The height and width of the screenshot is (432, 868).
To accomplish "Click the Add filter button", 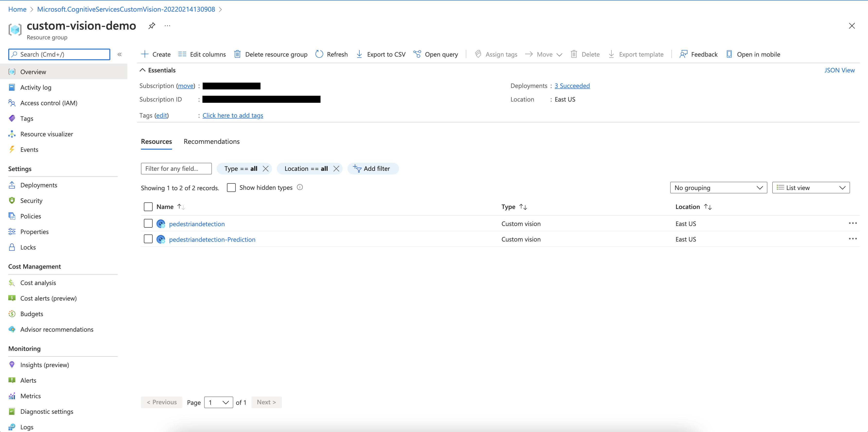I will (373, 168).
